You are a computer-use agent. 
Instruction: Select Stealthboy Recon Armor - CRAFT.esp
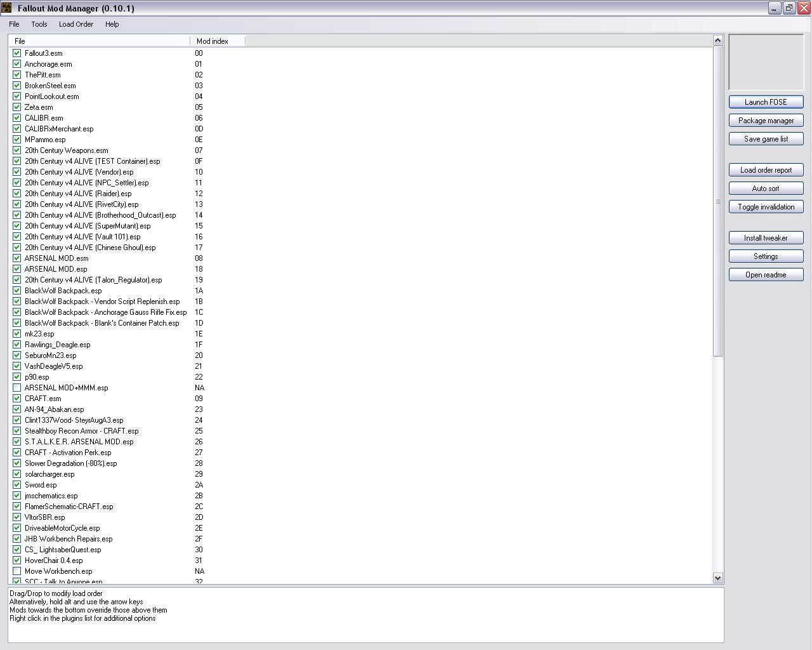(x=82, y=431)
